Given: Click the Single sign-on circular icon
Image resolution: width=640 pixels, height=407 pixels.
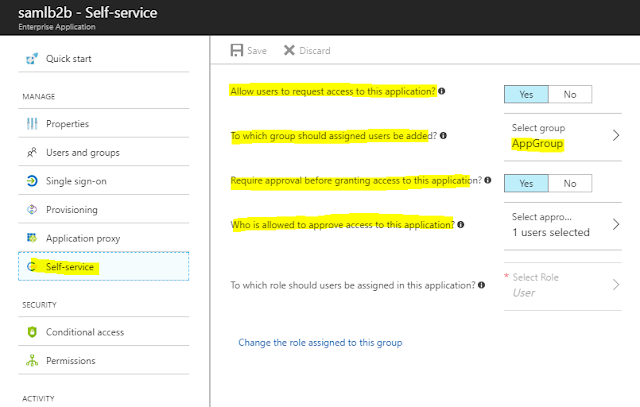Looking at the screenshot, I should coord(31,181).
